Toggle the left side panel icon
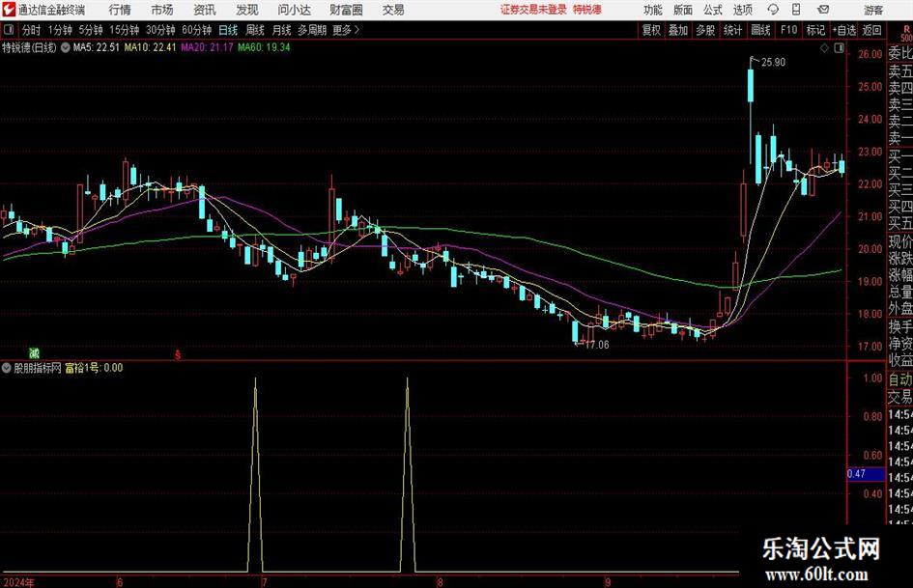This screenshot has width=913, height=588. [x=9, y=30]
